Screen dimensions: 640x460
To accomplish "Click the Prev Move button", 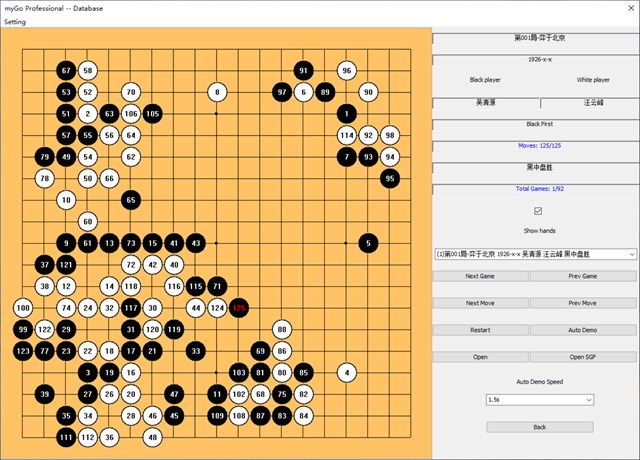I will pyautogui.click(x=582, y=303).
